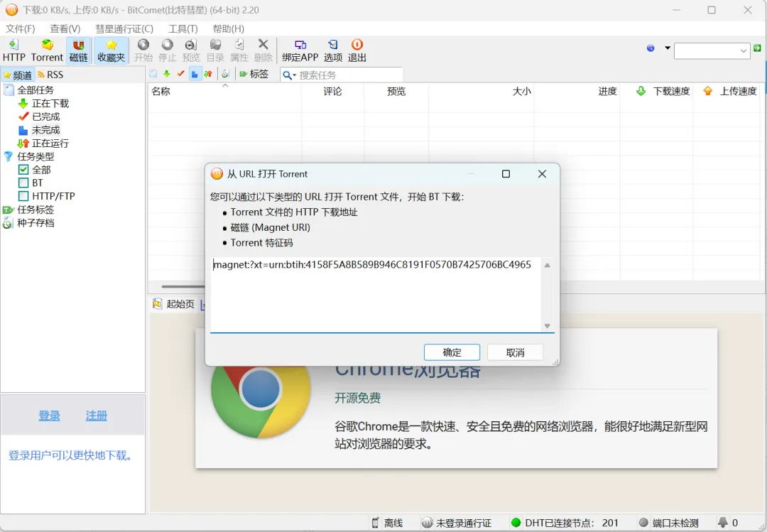Select 正在下载 in the sidebar tree
The image size is (767, 532).
point(50,103)
